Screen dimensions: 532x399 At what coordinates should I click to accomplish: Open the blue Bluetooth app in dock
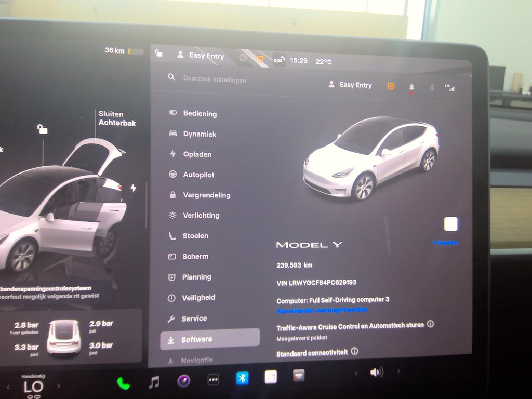tap(242, 378)
